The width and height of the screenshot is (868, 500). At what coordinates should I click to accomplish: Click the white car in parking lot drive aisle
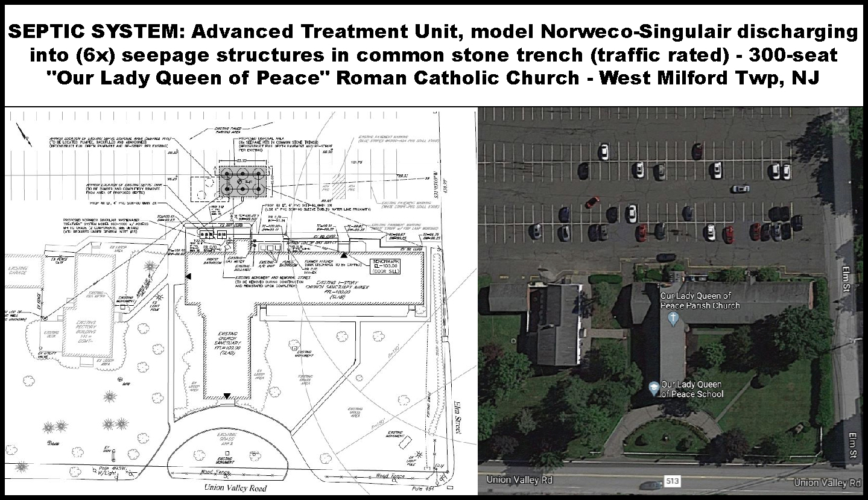[x=740, y=189]
